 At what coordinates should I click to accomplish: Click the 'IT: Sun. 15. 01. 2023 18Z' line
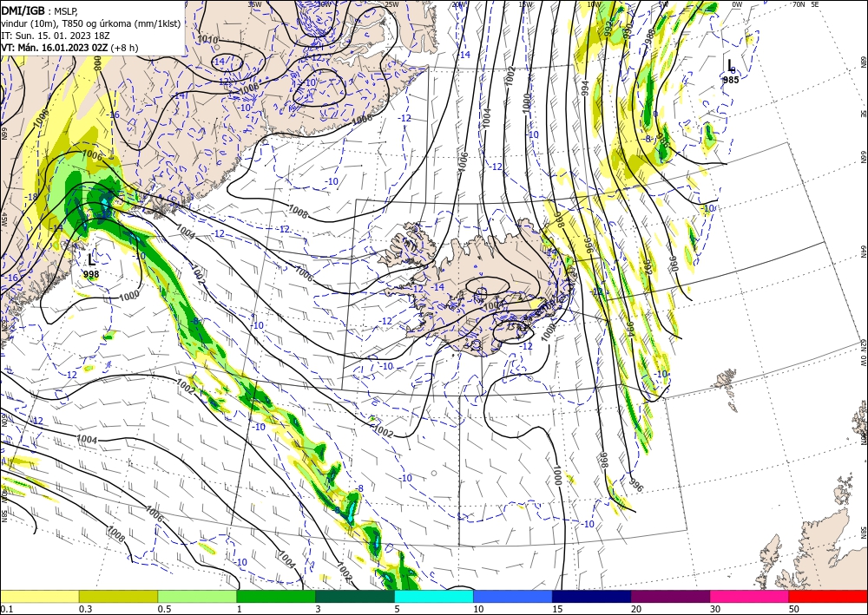(x=56, y=36)
